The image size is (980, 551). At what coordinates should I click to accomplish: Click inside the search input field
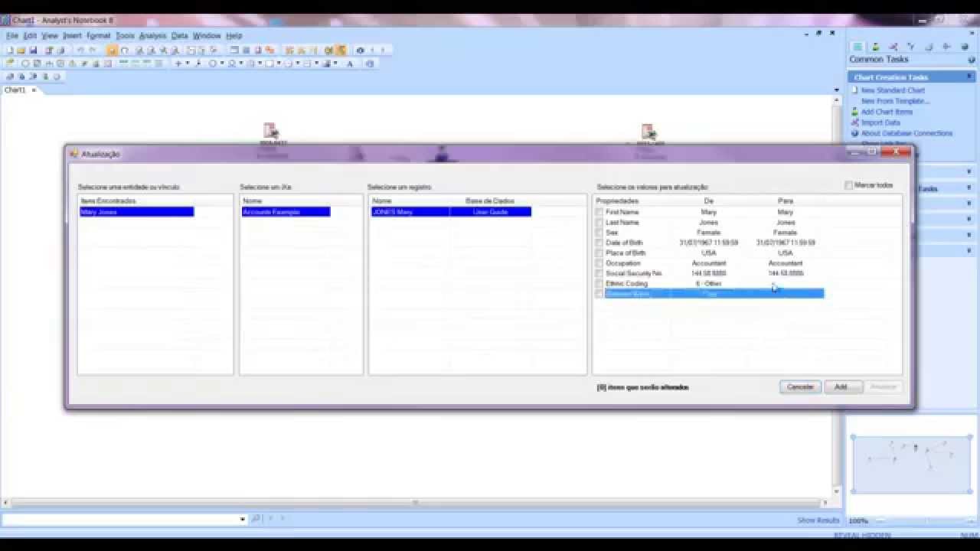(119, 519)
